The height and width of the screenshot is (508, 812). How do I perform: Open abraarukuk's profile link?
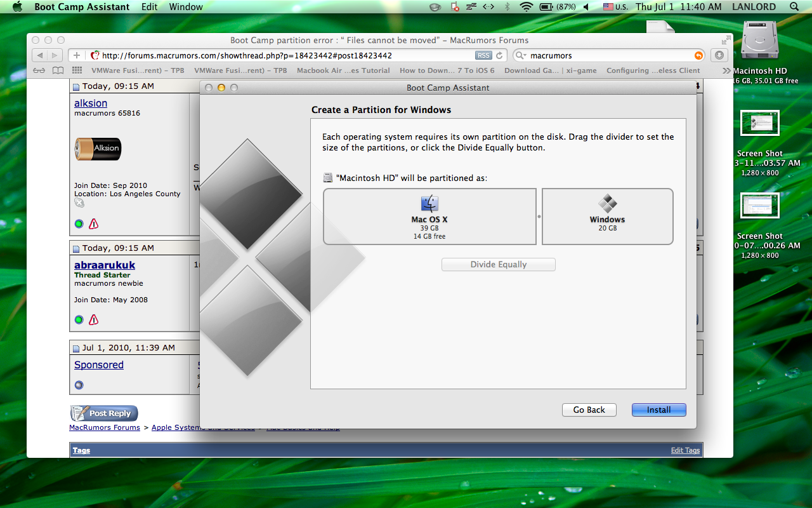[x=105, y=265]
